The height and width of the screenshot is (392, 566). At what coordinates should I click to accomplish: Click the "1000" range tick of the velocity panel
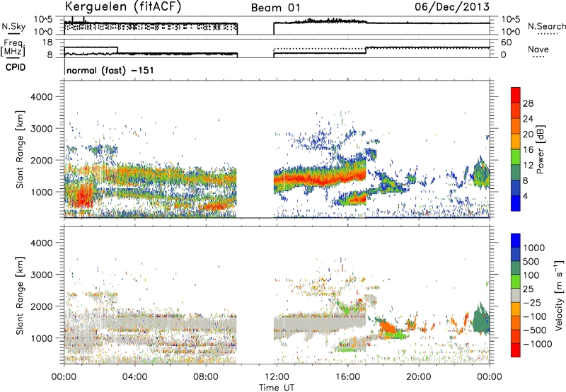pos(41,338)
